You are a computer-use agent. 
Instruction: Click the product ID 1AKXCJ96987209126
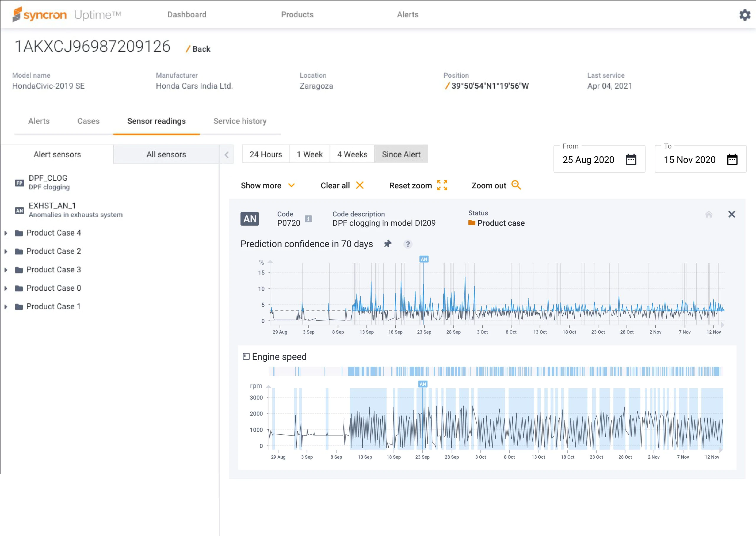pos(93,46)
